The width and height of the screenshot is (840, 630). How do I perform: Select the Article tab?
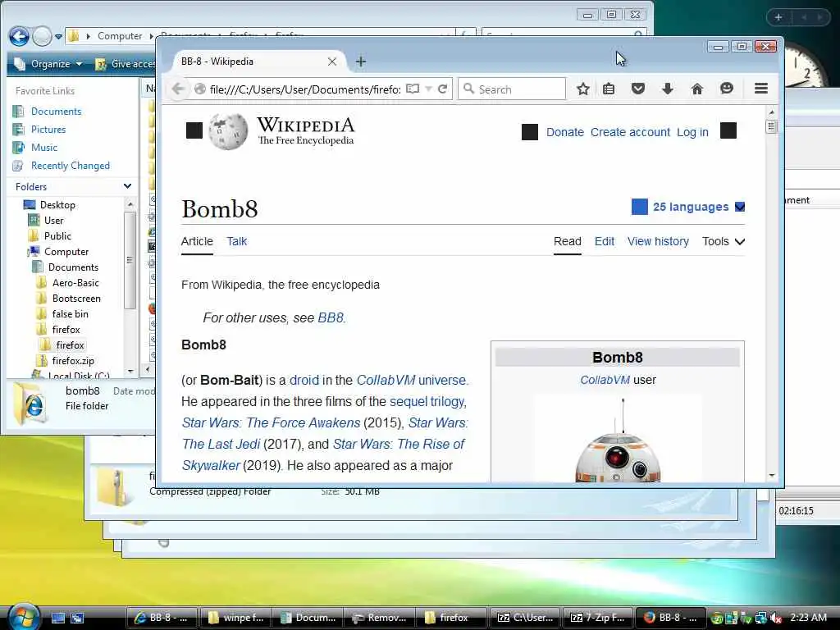(x=197, y=242)
